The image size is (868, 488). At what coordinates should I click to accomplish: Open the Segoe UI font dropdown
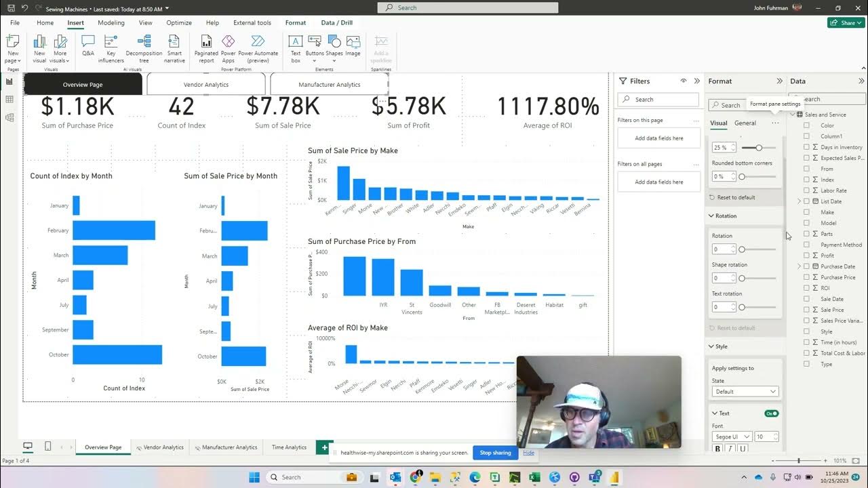(732, 437)
